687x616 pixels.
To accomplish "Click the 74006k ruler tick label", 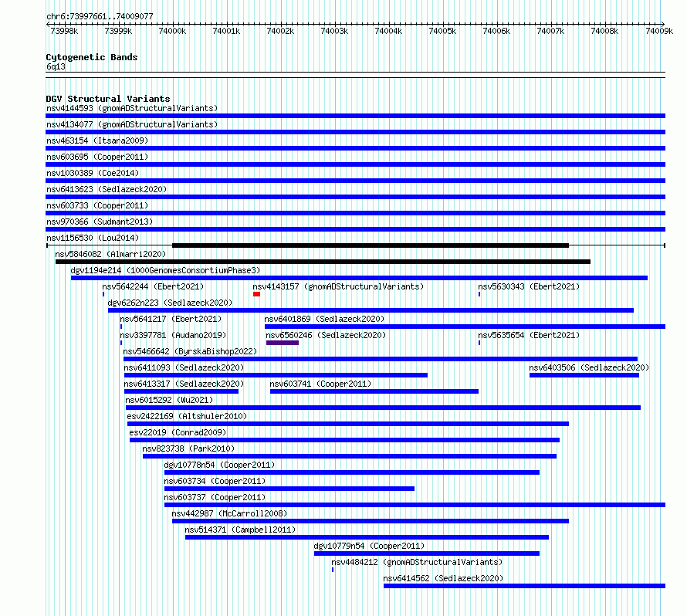I will [496, 31].
